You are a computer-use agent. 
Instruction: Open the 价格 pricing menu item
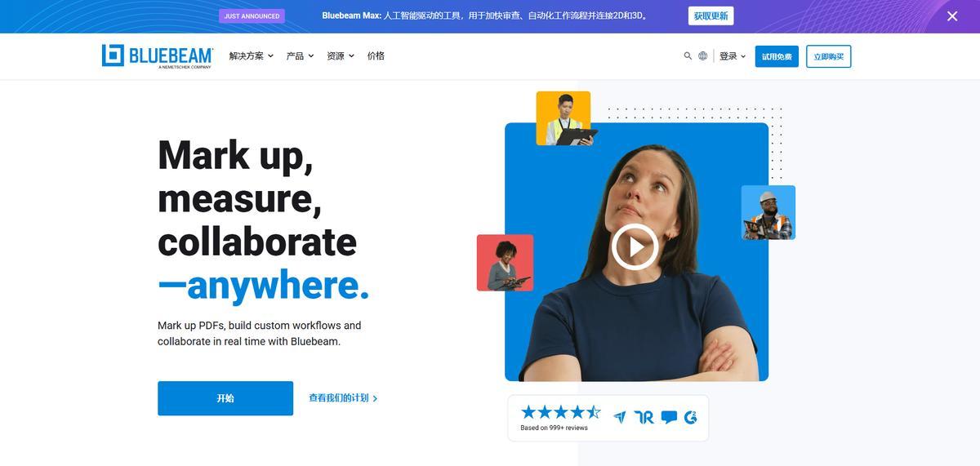376,56
